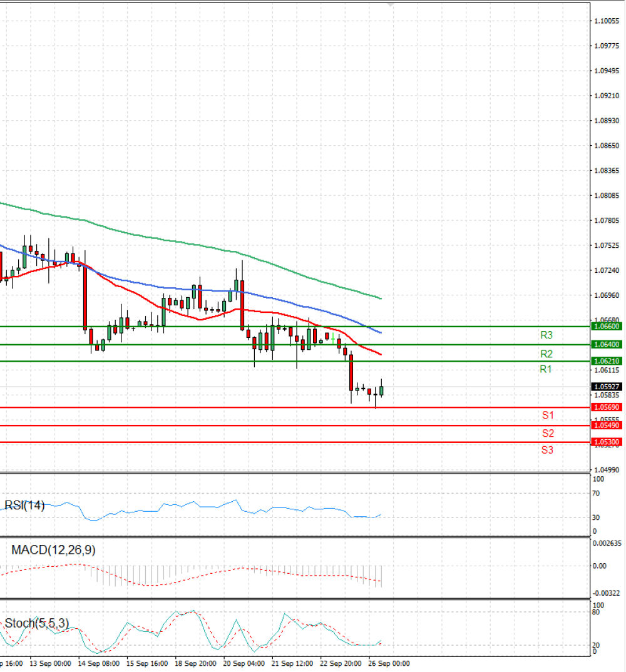Click the 21 Sep 12:00 time label

292,663
